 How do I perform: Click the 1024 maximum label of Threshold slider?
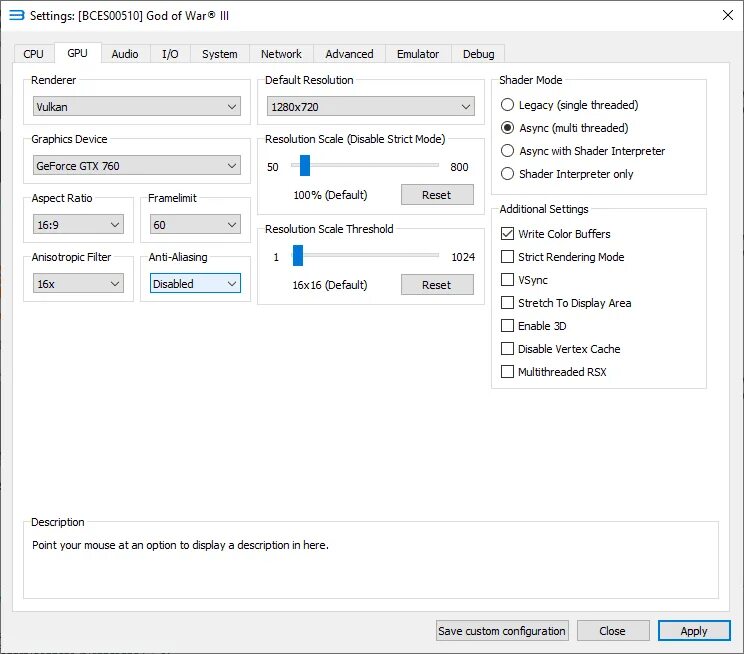[463, 257]
